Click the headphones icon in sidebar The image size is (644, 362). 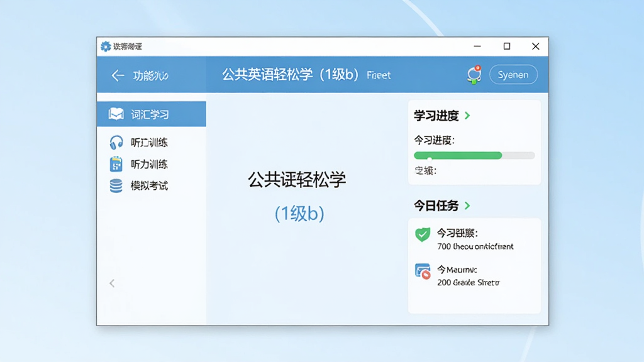pos(116,143)
